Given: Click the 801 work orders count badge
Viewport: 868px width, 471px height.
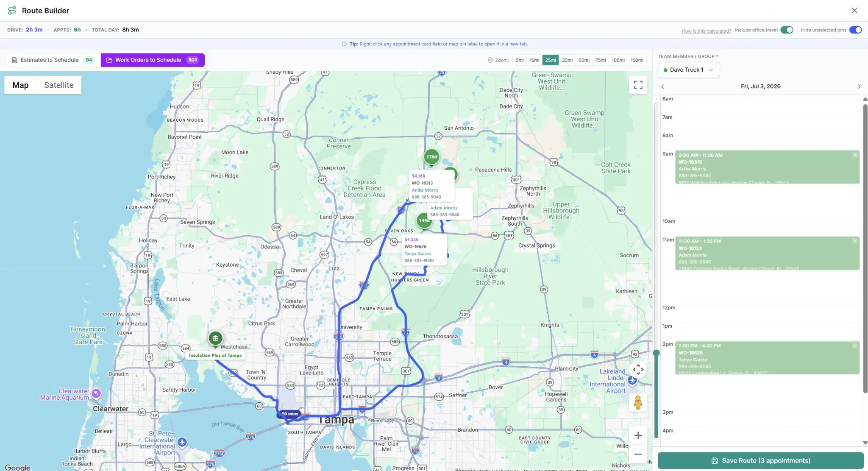Looking at the screenshot, I should click(193, 60).
